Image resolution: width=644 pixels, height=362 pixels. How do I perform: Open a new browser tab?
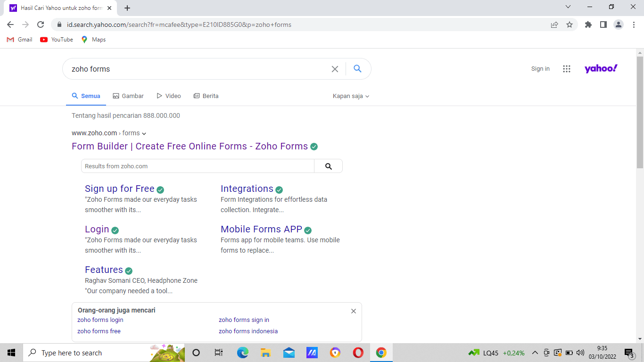[127, 8]
